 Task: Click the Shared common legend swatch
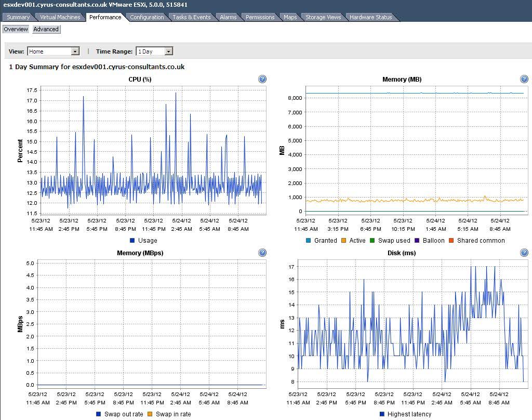tap(451, 240)
